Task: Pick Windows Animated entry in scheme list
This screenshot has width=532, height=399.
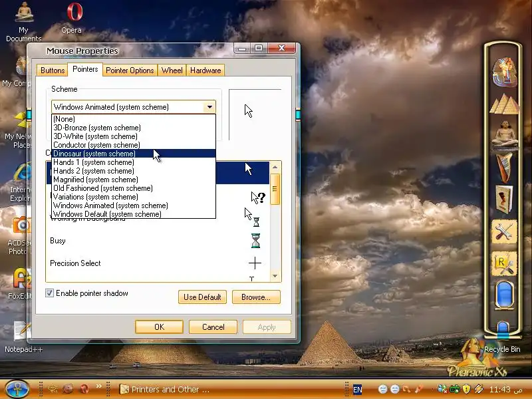Action: [134, 205]
